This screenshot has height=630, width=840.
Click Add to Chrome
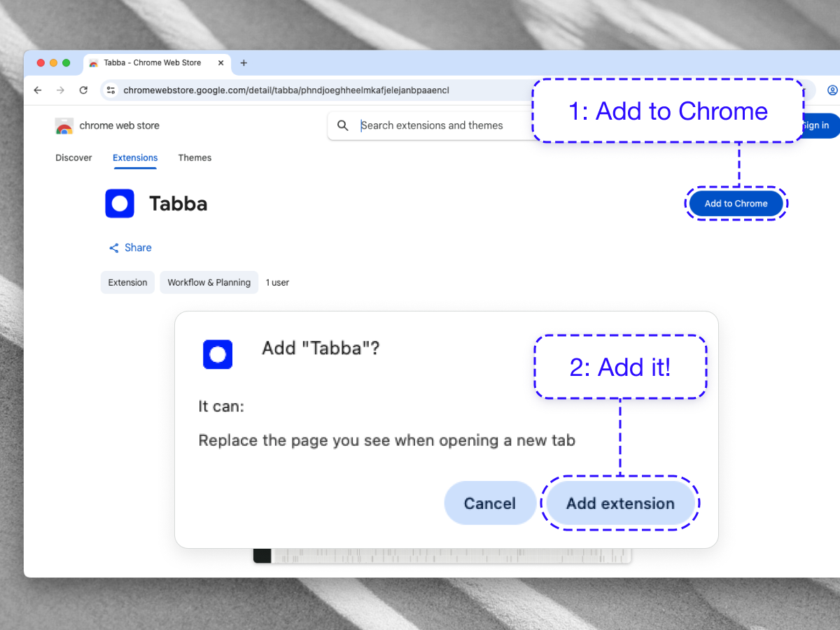(736, 203)
